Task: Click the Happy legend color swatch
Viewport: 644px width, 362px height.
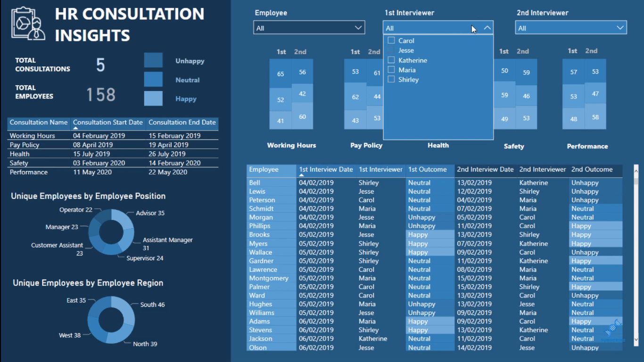Action: 153,99
